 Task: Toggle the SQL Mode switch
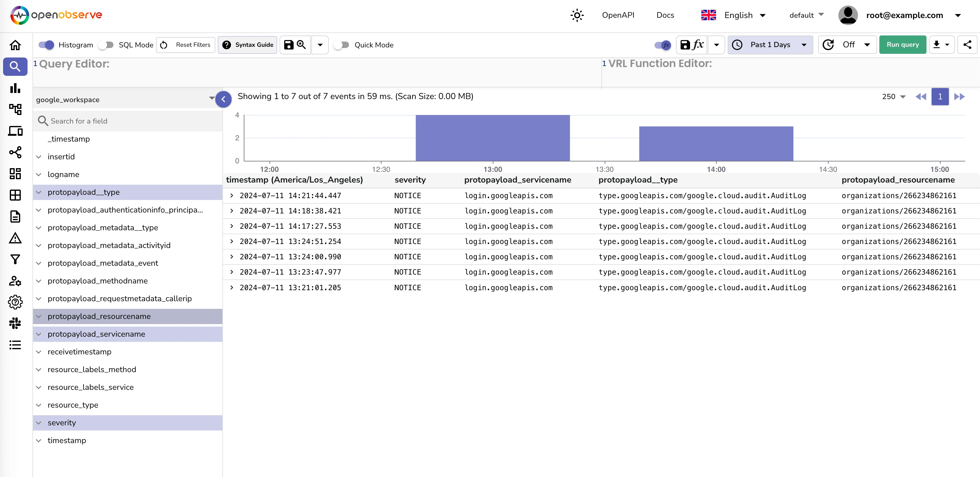(106, 44)
